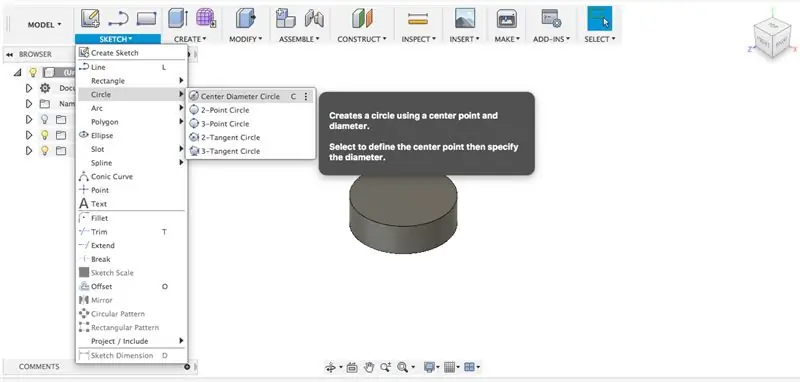Select the Measure icon under Inspect
This screenshot has height=382, width=800.
[418, 19]
